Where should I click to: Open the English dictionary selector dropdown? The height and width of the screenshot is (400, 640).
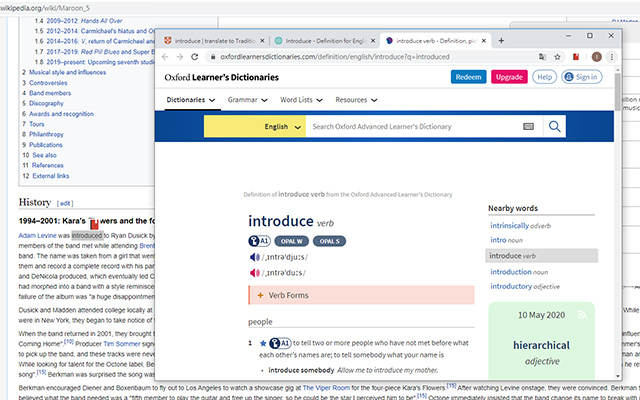click(x=255, y=127)
